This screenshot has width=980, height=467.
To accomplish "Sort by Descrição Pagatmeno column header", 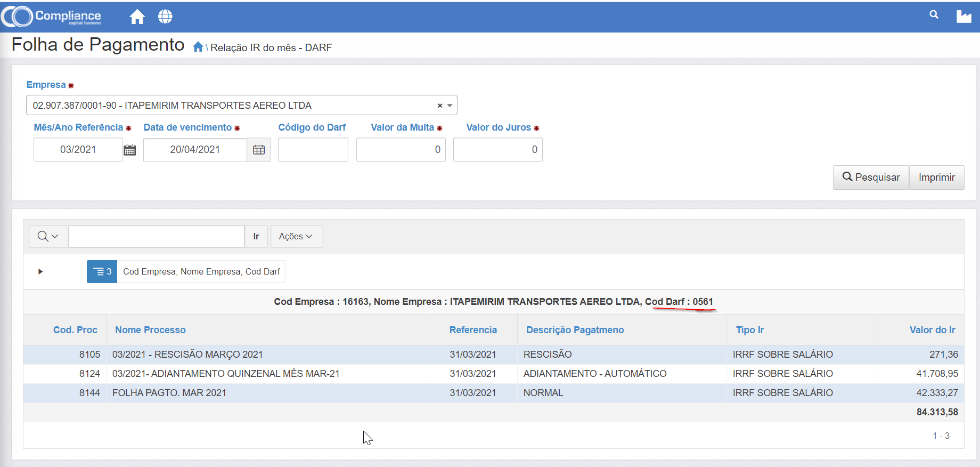I will pyautogui.click(x=575, y=330).
